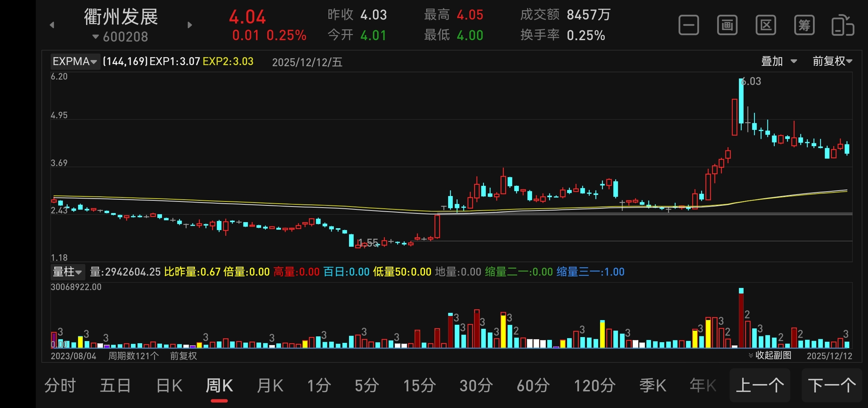Open the 前复权 adjustment dropdown
Viewport: 868px width, 408px height.
(x=832, y=61)
